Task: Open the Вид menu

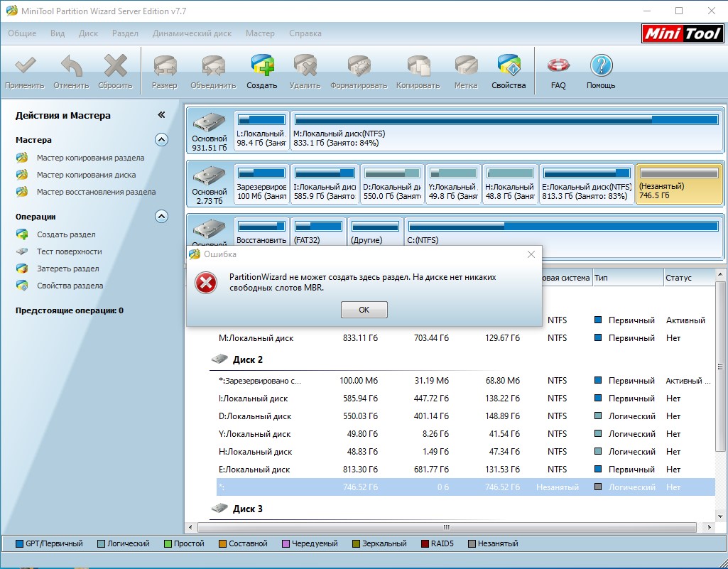Action: (x=58, y=33)
